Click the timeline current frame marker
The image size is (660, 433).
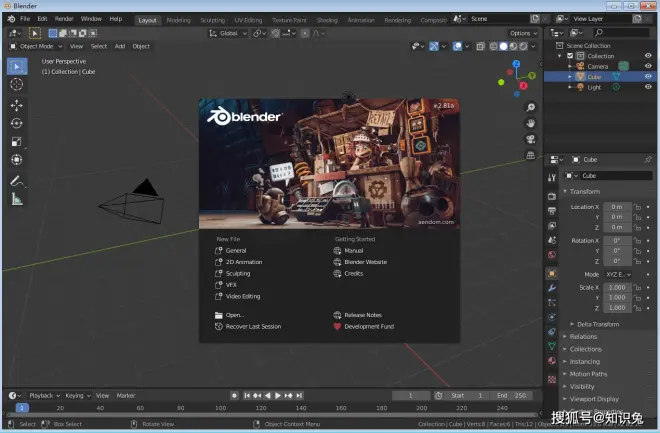click(x=22, y=408)
